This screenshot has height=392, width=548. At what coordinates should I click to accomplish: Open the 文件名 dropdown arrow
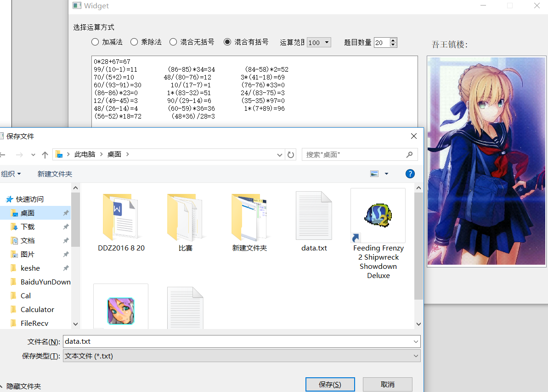(x=416, y=341)
